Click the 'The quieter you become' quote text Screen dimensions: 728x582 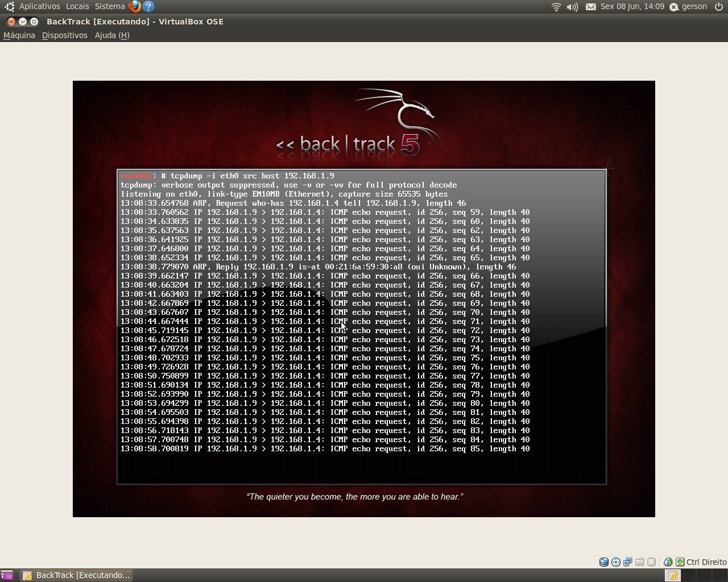pos(355,497)
